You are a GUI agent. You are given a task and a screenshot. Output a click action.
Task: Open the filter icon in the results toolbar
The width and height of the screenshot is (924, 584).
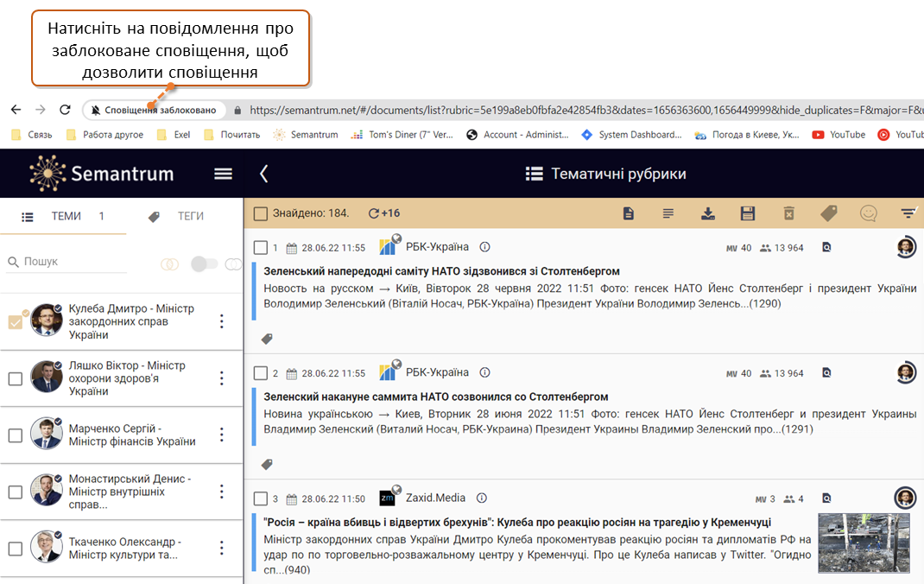908,213
